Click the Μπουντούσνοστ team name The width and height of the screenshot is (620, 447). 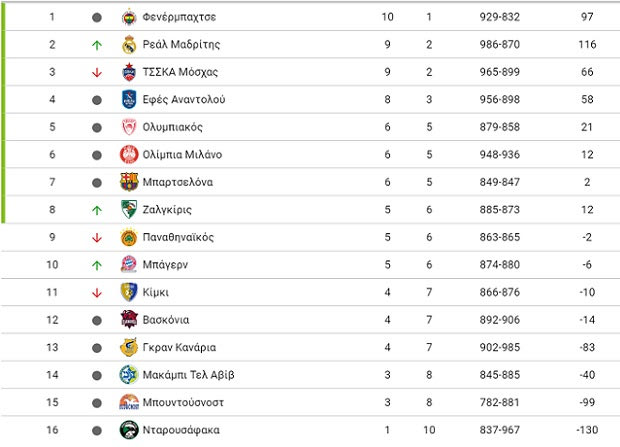click(x=183, y=402)
